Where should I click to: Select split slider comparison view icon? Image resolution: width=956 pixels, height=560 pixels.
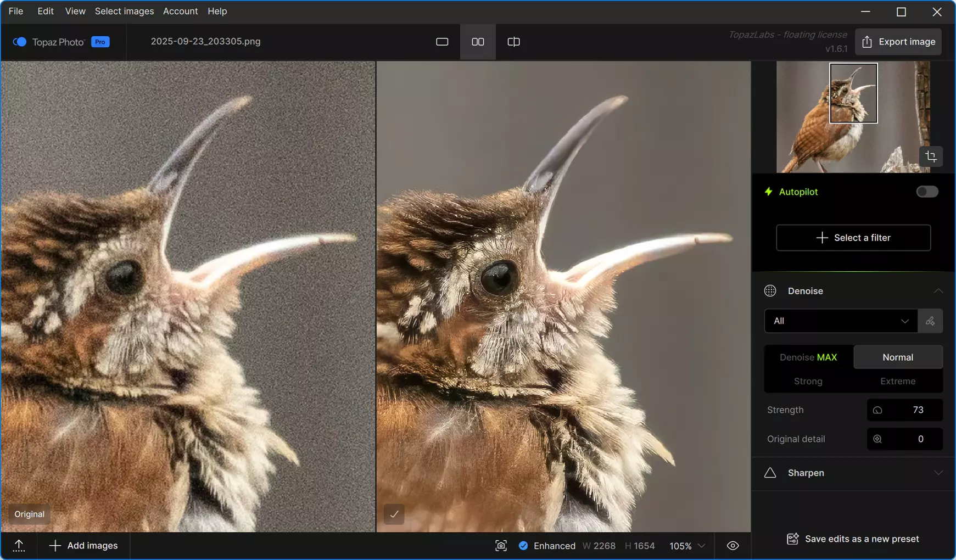click(513, 42)
